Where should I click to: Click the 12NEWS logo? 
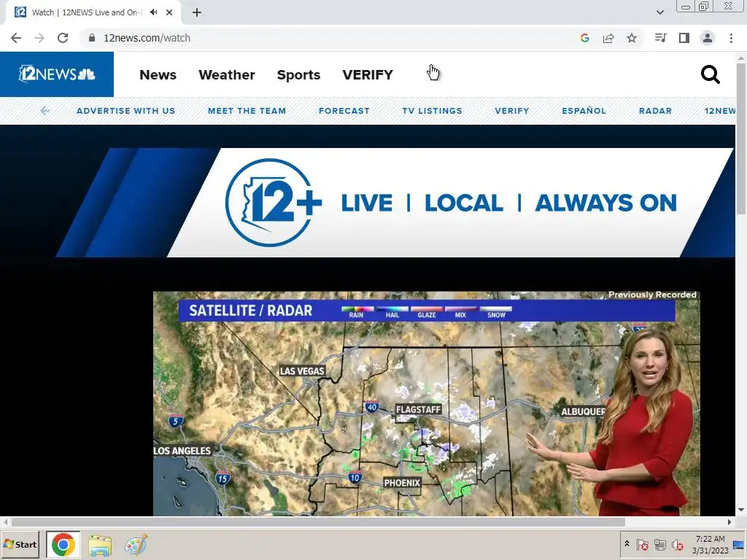point(57,74)
